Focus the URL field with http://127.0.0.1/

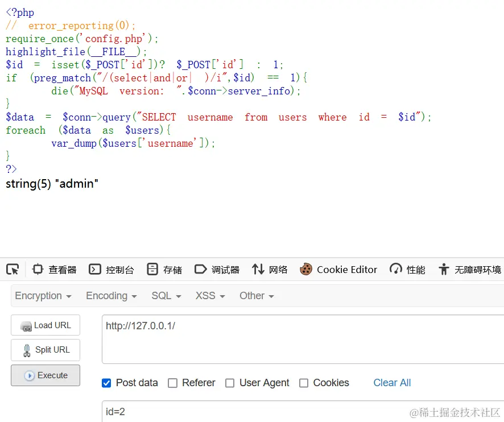[303, 340]
